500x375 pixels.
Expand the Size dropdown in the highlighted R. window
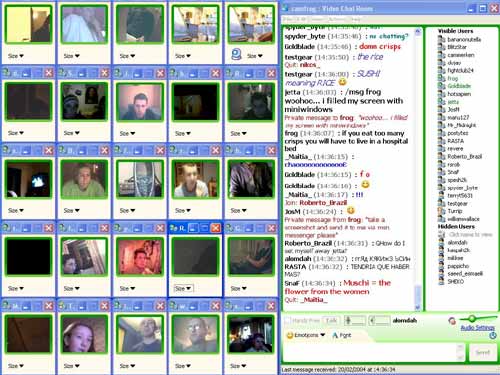(183, 288)
